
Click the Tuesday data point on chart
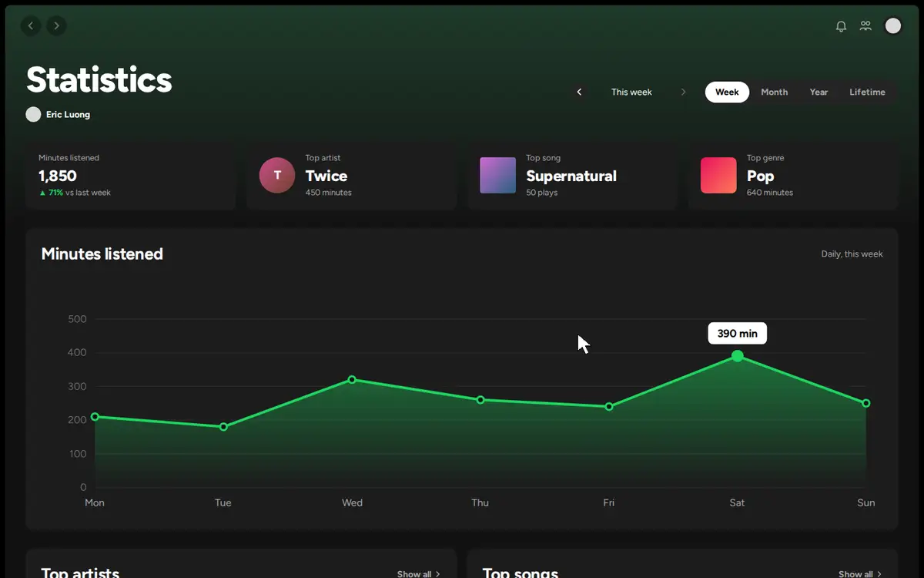tap(223, 427)
